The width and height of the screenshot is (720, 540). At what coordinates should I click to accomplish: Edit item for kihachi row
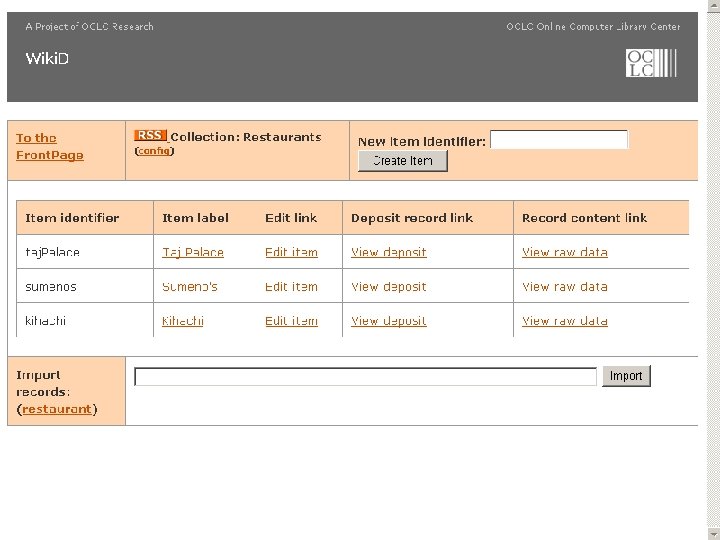pos(291,321)
